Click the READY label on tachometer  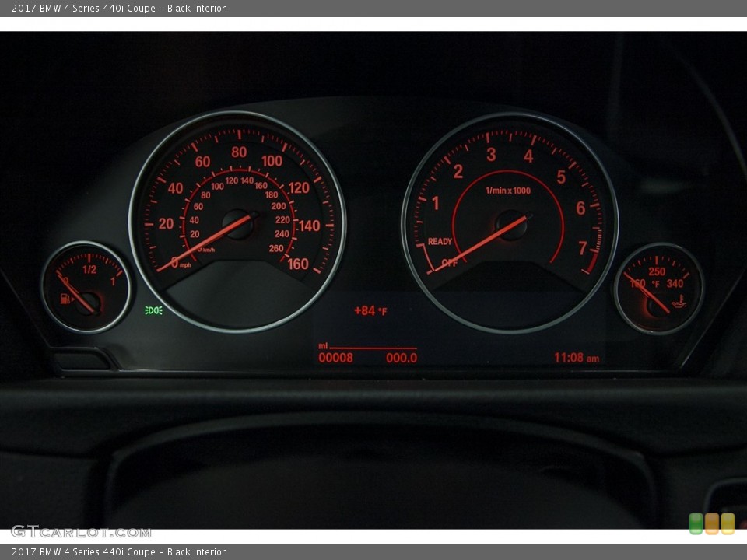pos(440,241)
